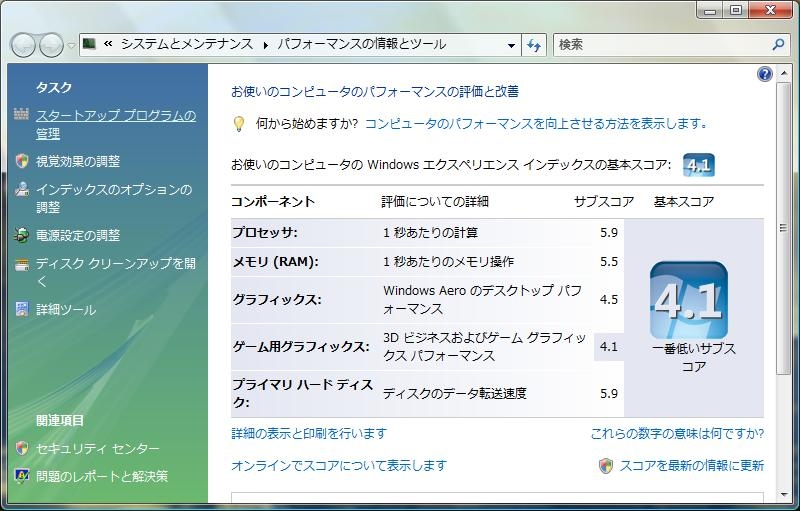Open 問題のレポートと解決策 link
The width and height of the screenshot is (800, 511).
(x=102, y=476)
